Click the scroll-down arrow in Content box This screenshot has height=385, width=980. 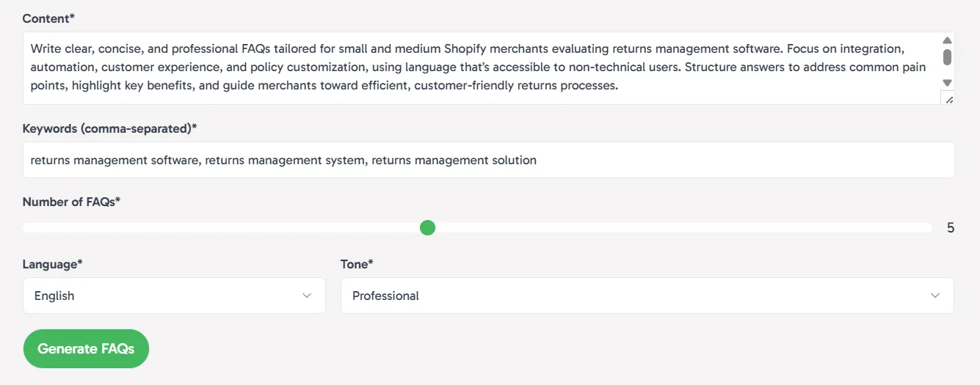pyautogui.click(x=947, y=83)
